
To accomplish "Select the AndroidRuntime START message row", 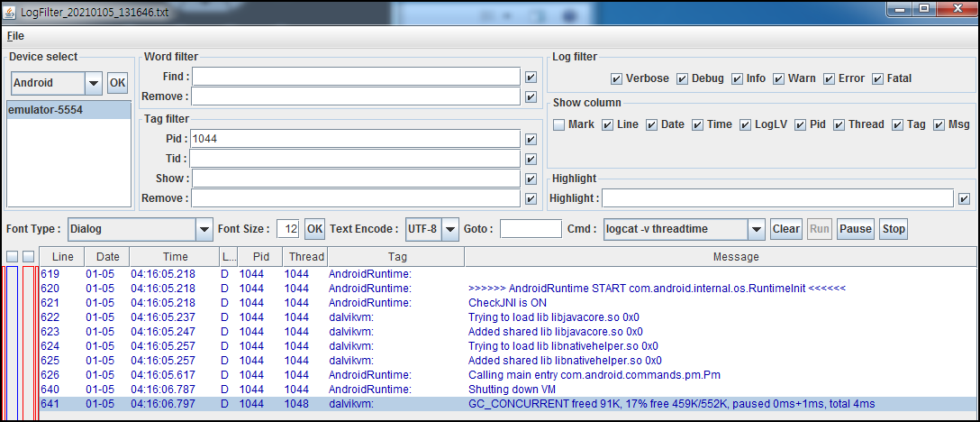I will pos(507,288).
